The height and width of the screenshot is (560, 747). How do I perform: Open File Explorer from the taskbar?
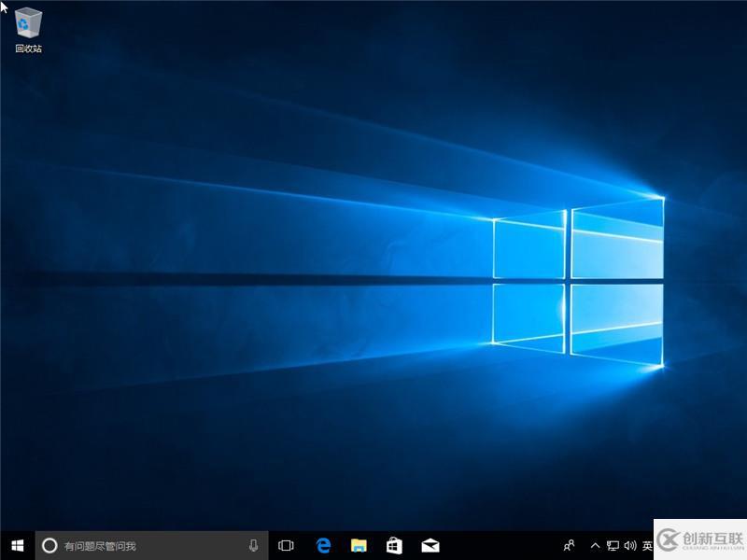359,544
